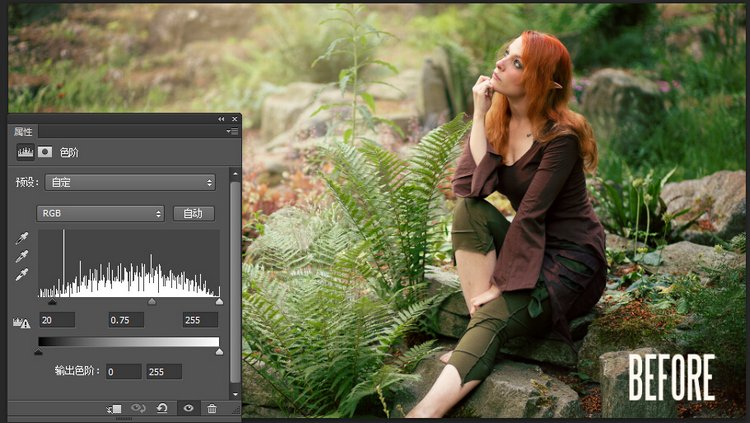Select the black point eyedropper
The height and width of the screenshot is (423, 750).
pyautogui.click(x=22, y=238)
